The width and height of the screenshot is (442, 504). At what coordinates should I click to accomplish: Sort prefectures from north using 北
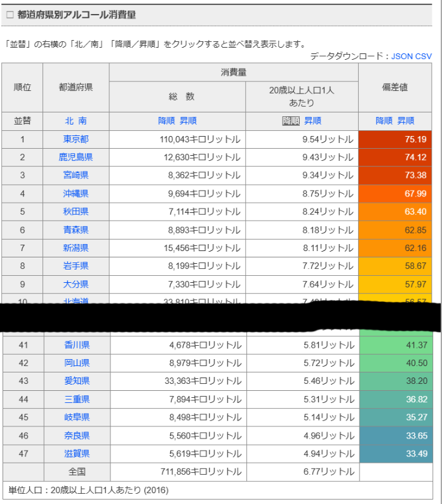69,121
